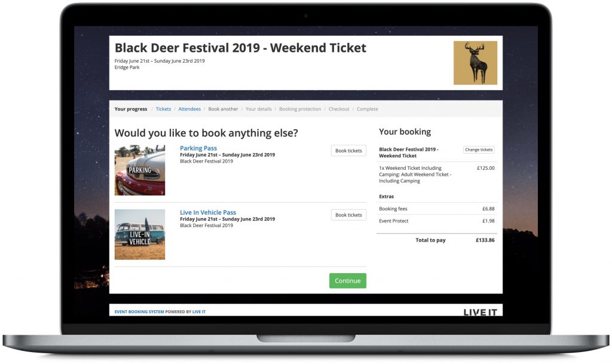Click the 'Would you like to book anything else?' heading
The height and width of the screenshot is (364, 612).
206,133
